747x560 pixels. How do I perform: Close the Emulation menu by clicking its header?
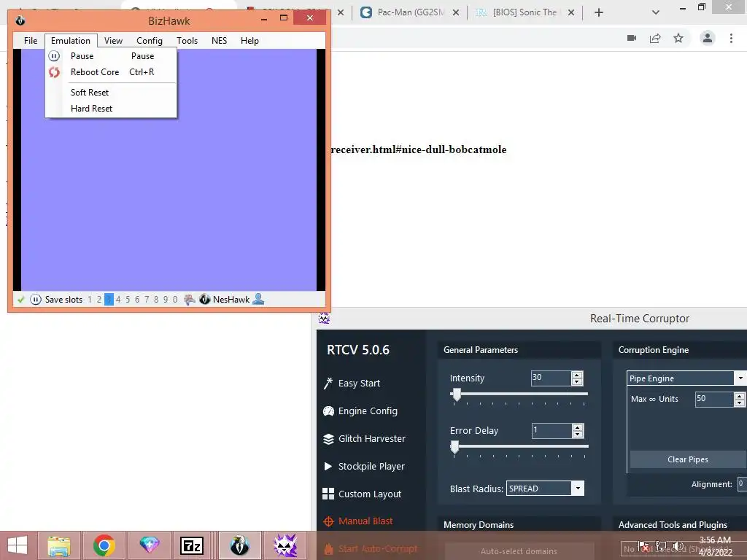71,41
